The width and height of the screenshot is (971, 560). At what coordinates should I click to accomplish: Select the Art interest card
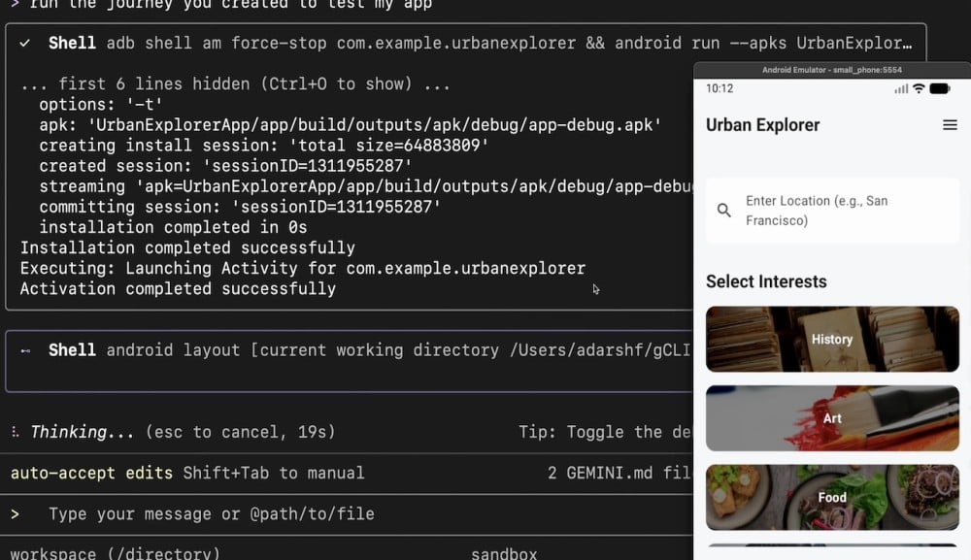click(832, 418)
